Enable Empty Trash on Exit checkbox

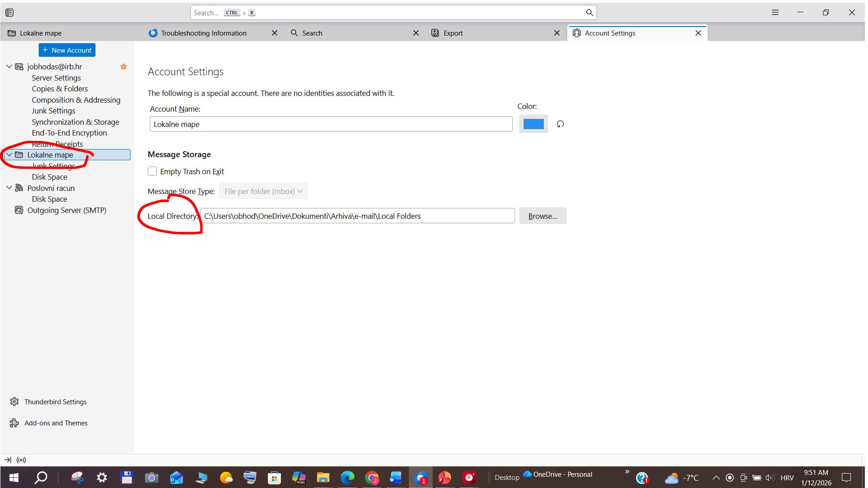click(152, 171)
